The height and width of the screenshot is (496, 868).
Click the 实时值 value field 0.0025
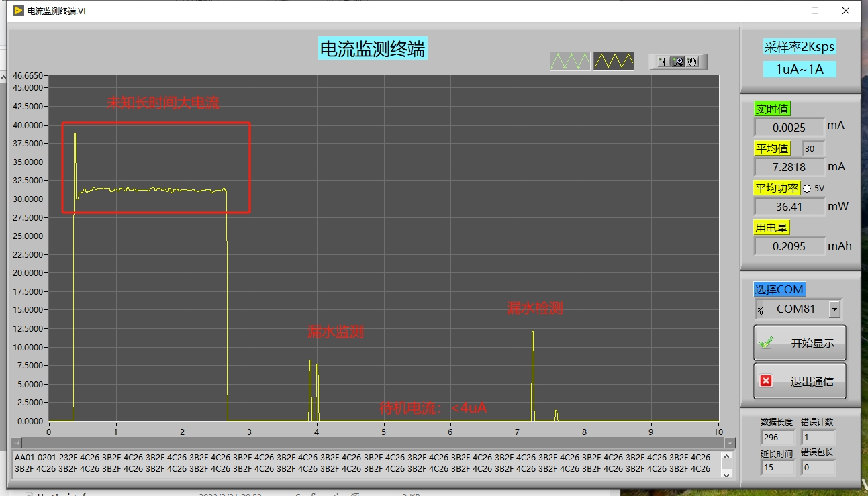coord(789,127)
